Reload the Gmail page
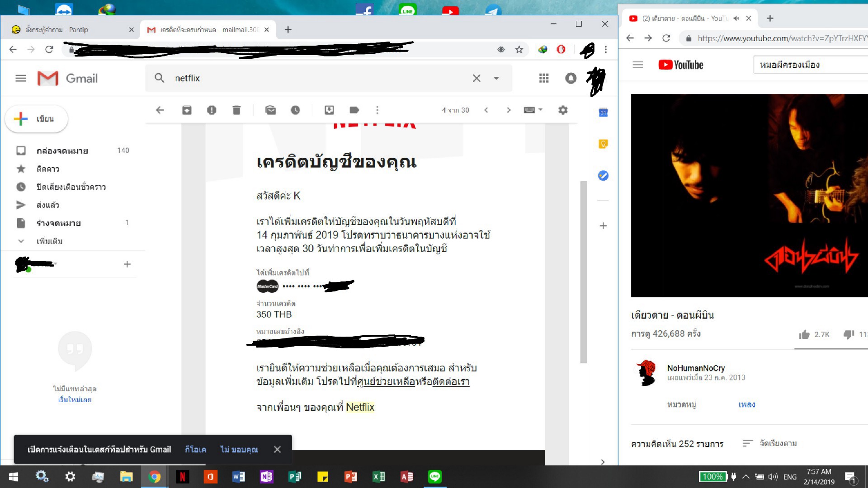This screenshot has height=488, width=868. [x=49, y=49]
